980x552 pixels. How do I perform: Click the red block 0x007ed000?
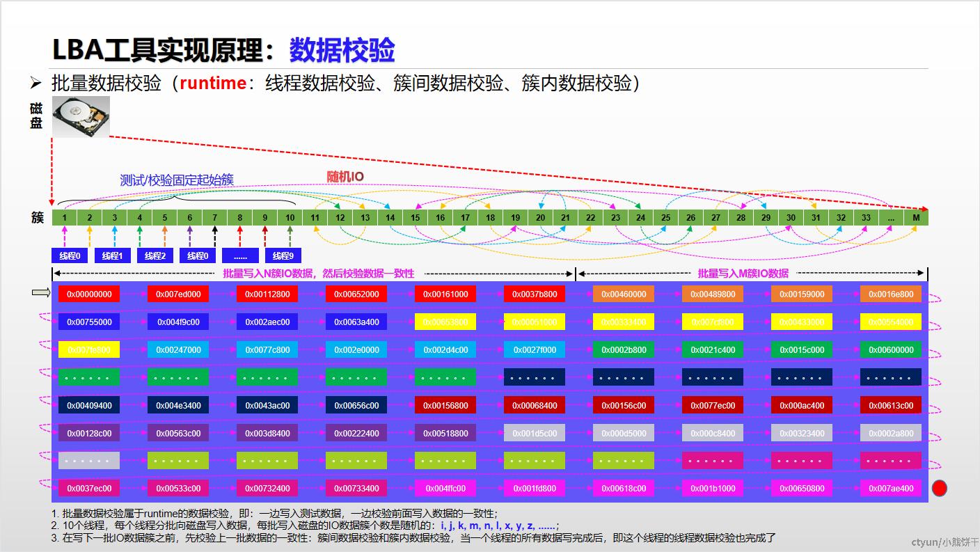(178, 294)
